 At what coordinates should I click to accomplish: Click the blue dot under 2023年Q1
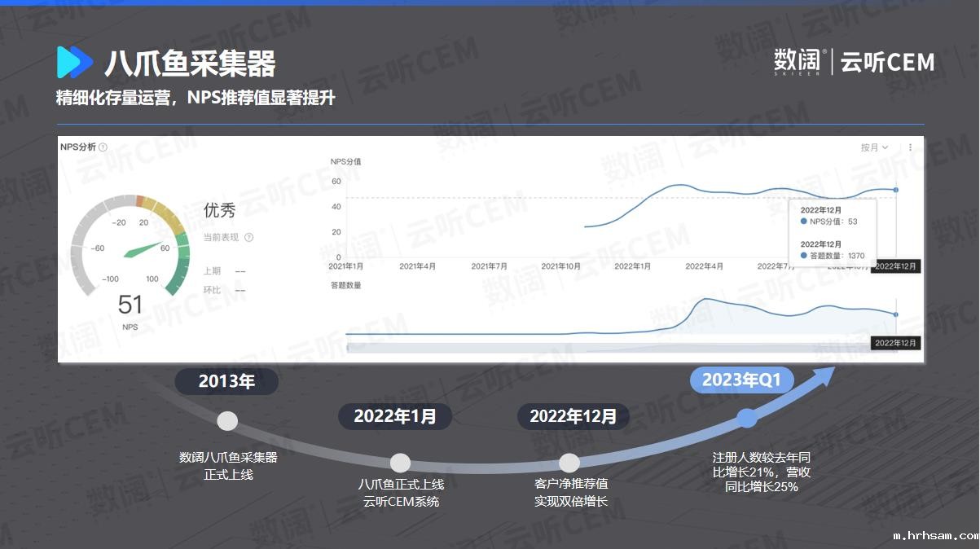(x=746, y=419)
